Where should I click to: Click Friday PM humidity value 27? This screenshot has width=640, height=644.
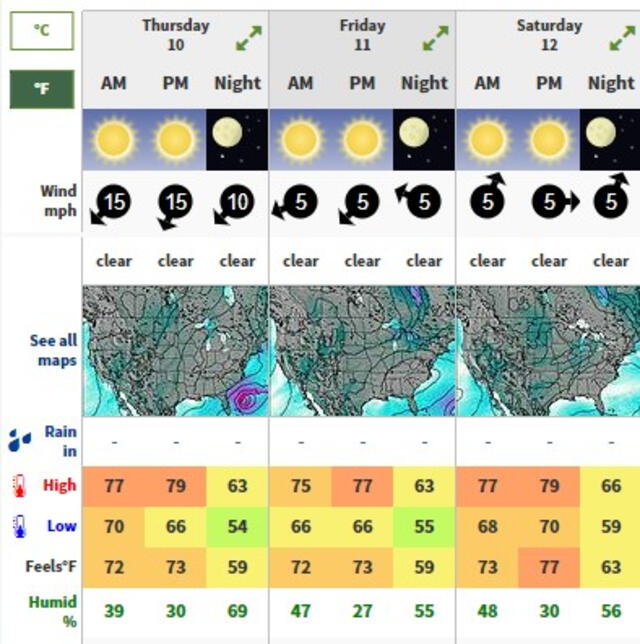(362, 611)
